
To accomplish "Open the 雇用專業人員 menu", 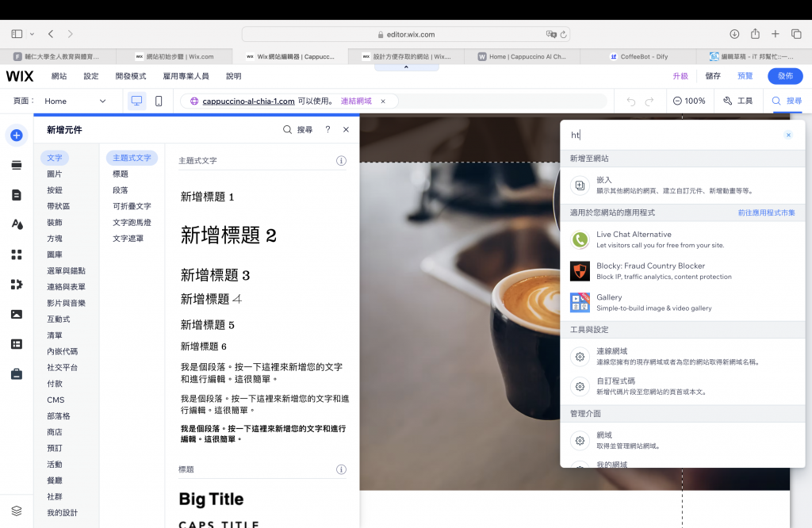I will point(186,76).
